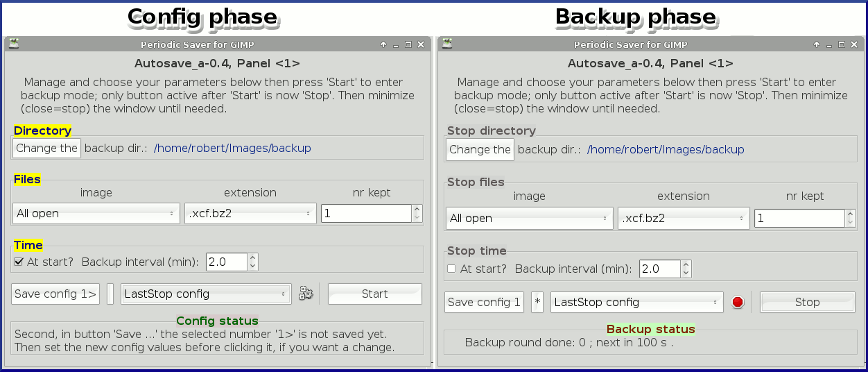Click backup interval field in Config phase
The width and height of the screenshot is (868, 372).
pyautogui.click(x=227, y=262)
